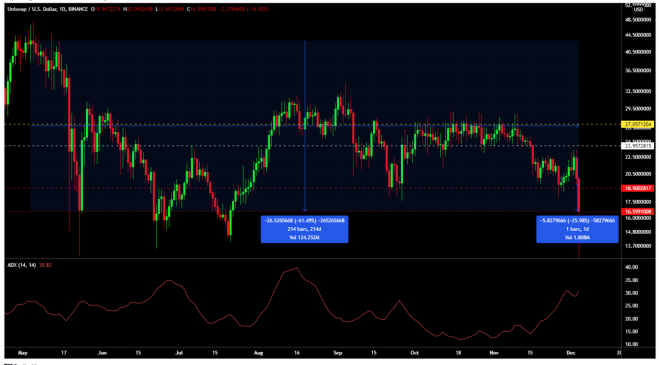
Task: Click the 32.5000000 price axis tick
Action: point(639,91)
